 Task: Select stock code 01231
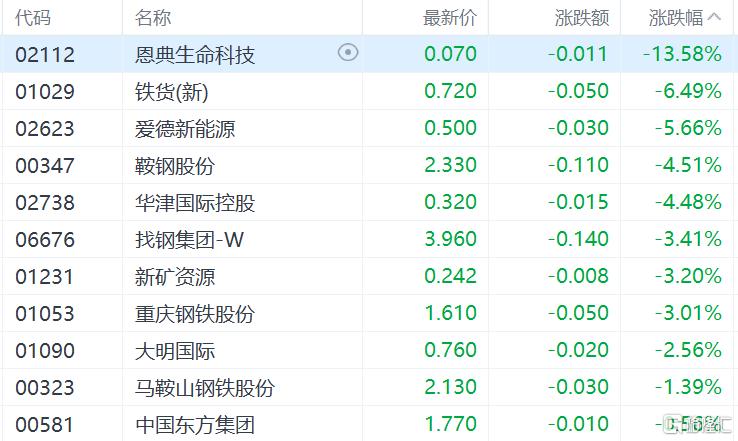(45, 277)
